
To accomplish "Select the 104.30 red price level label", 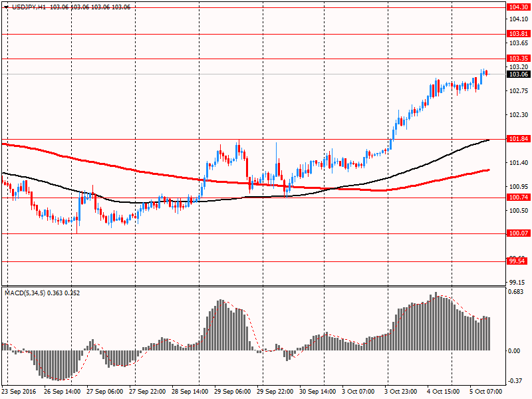I will click(519, 7).
